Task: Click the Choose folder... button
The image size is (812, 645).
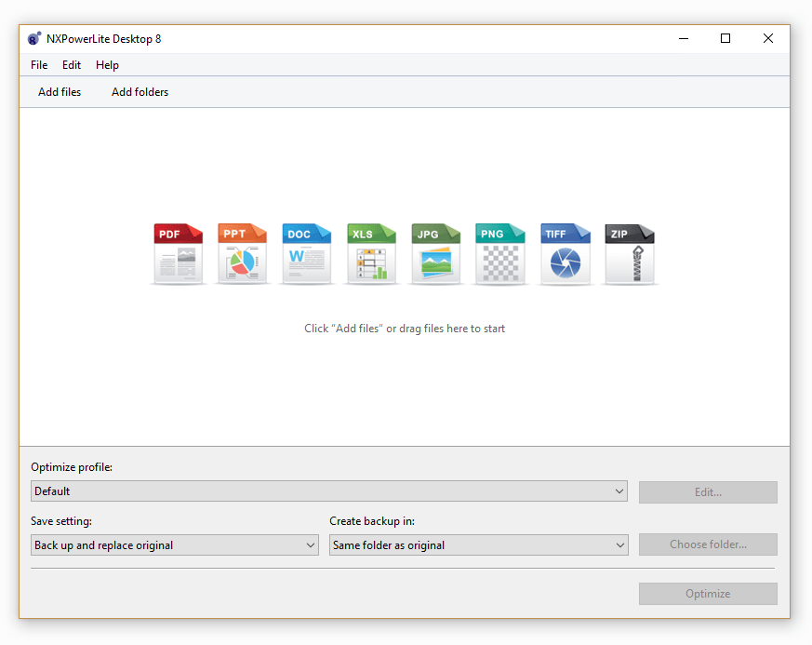Action: 708,544
